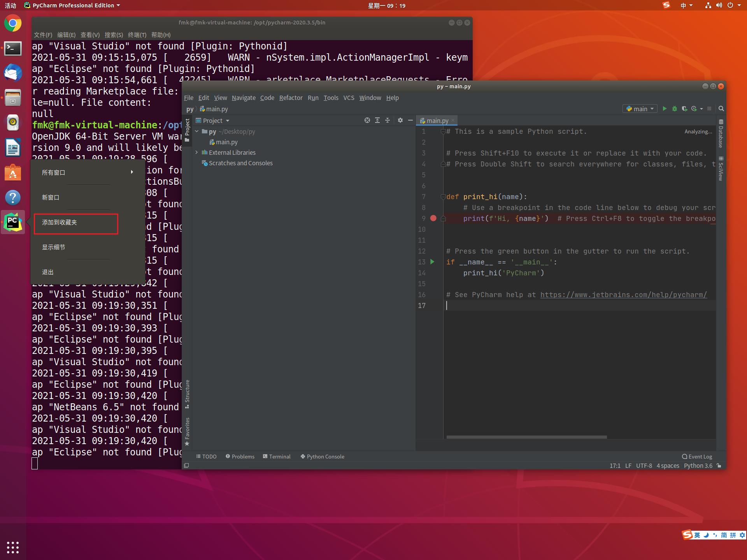
Task: Open Project panel gear options
Action: pos(400,121)
